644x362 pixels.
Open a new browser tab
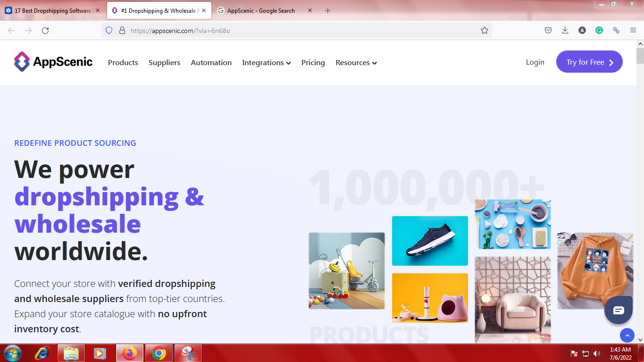[328, 10]
